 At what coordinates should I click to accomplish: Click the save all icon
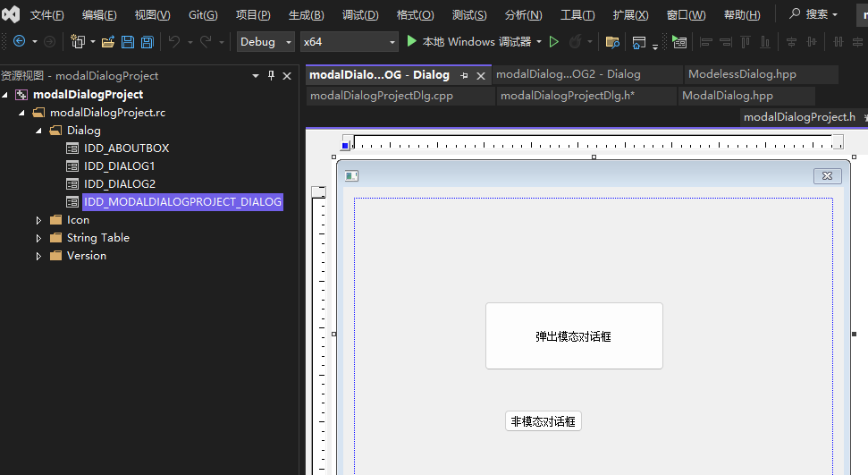[x=147, y=41]
